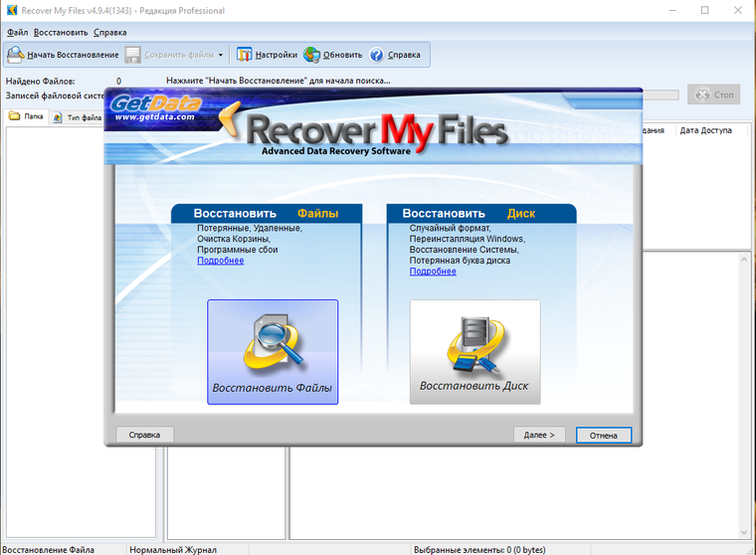
Task: Minimize the Recover My Files window
Action: coord(672,10)
